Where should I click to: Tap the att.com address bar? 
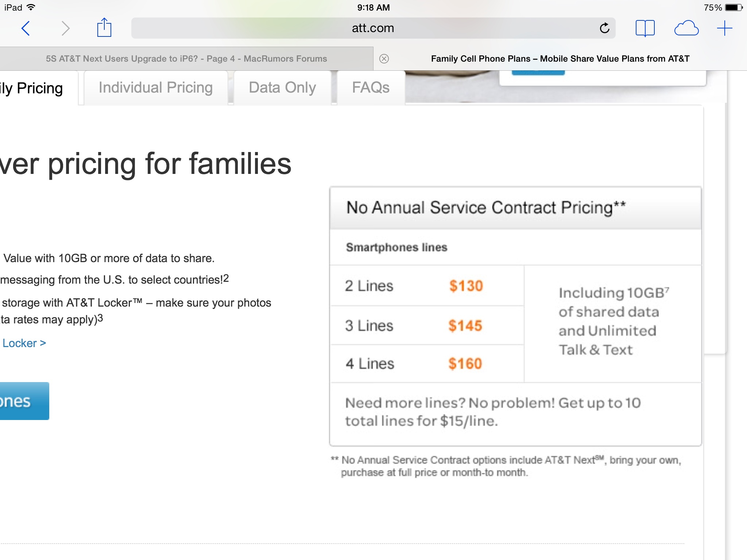click(373, 28)
